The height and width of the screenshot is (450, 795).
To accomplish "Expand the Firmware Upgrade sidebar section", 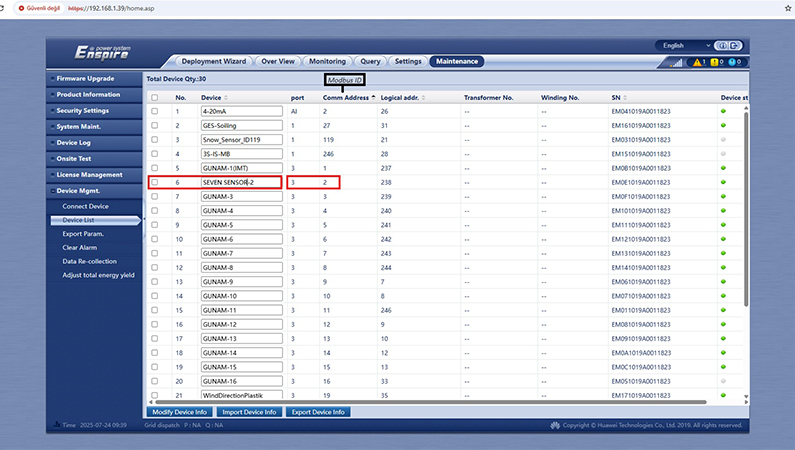I will (94, 78).
